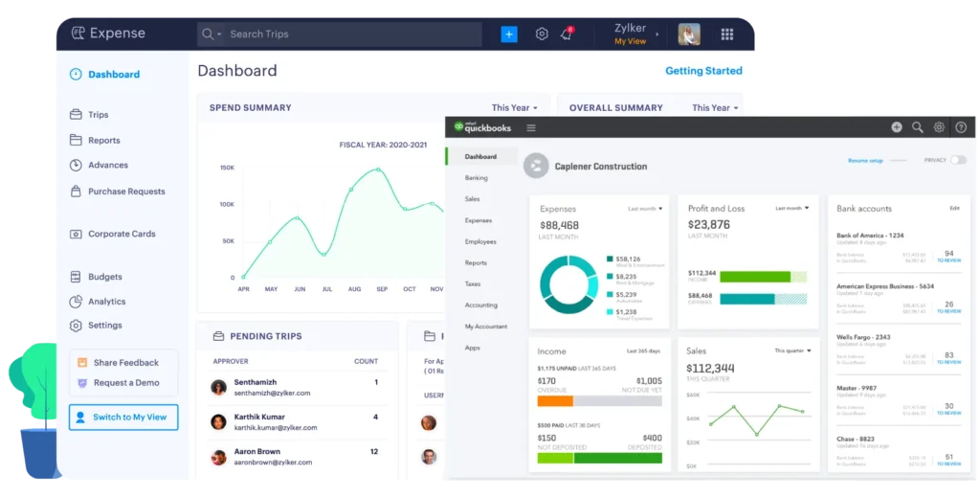Toggle the QuickBooks hamburger menu
Image resolution: width=980 pixels, height=497 pixels.
(x=531, y=128)
